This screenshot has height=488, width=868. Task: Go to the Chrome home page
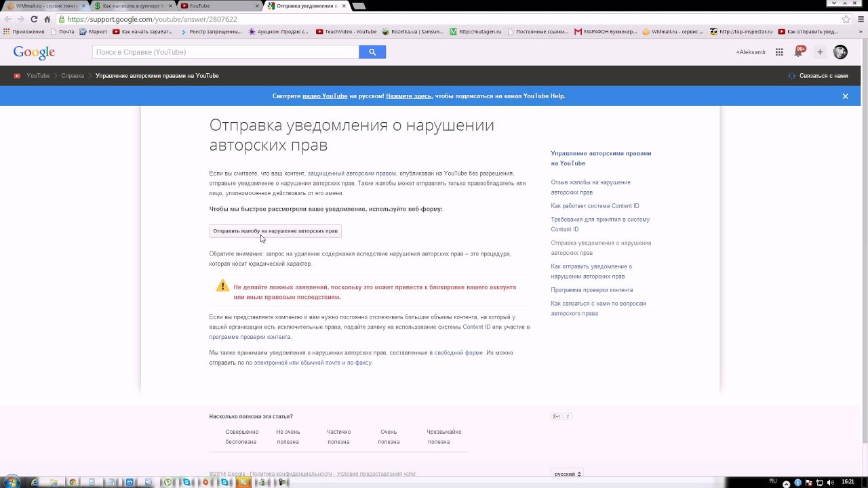(x=47, y=19)
